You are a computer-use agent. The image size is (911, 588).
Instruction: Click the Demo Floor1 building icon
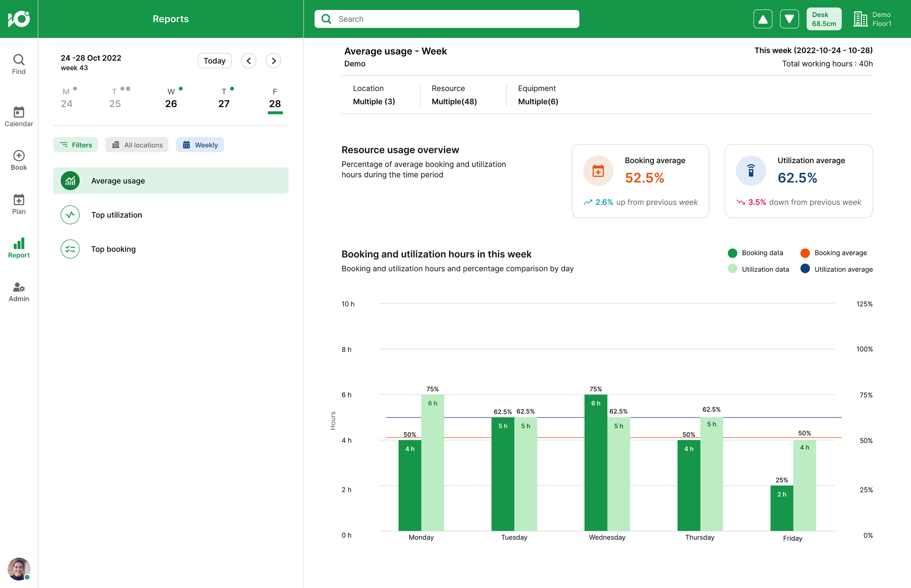coord(860,19)
